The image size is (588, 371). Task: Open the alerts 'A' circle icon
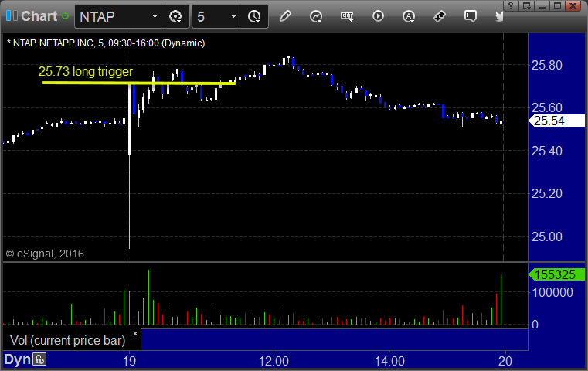point(409,16)
